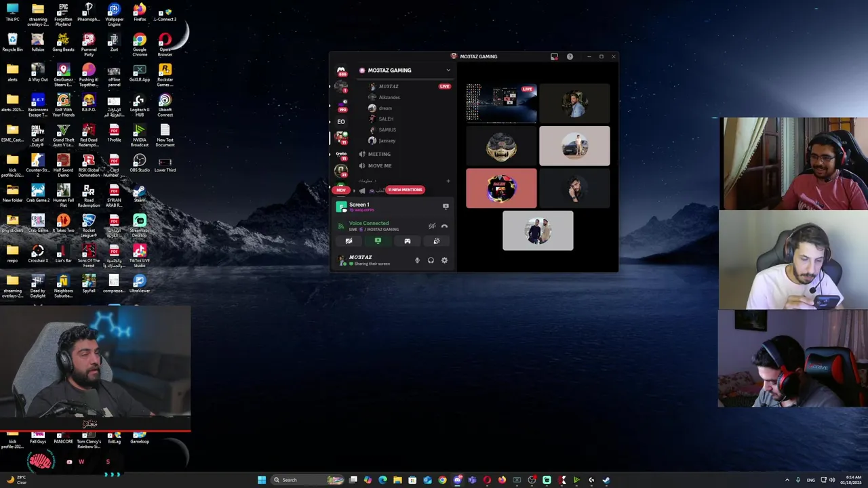Open Discord inbox icon in title bar
Viewport: 868px width, 488px height.
554,57
